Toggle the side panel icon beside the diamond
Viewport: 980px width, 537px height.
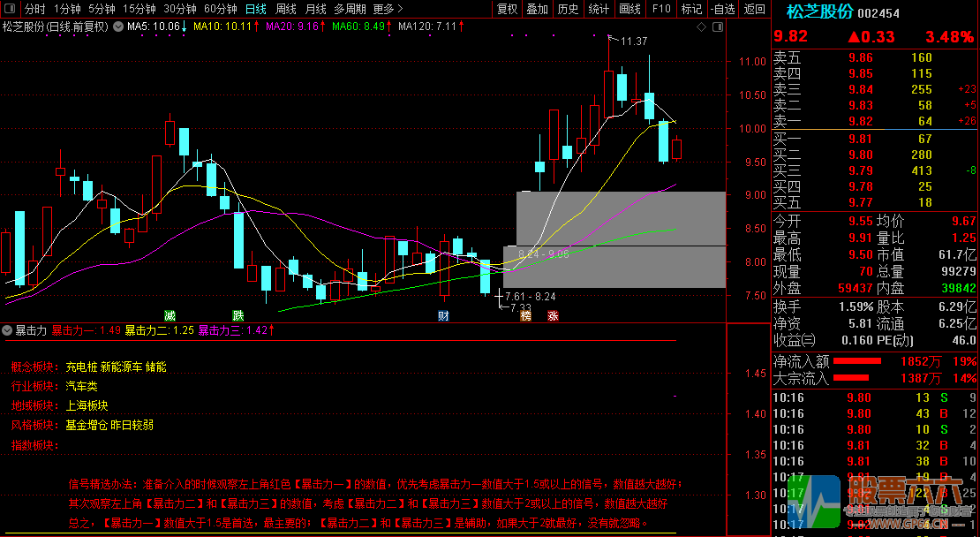click(x=716, y=26)
